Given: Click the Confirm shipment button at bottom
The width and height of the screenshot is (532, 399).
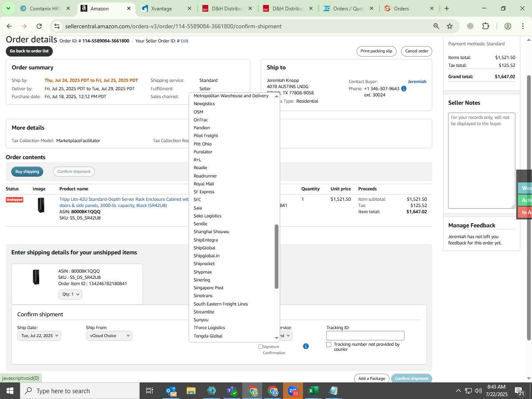Looking at the screenshot, I should 411,379.
